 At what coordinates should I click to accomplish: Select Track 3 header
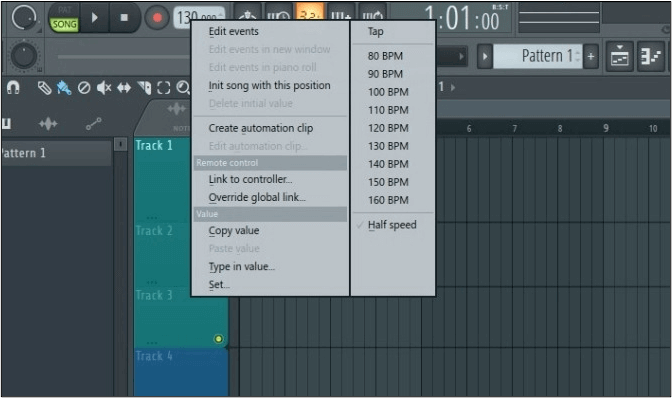(180, 317)
